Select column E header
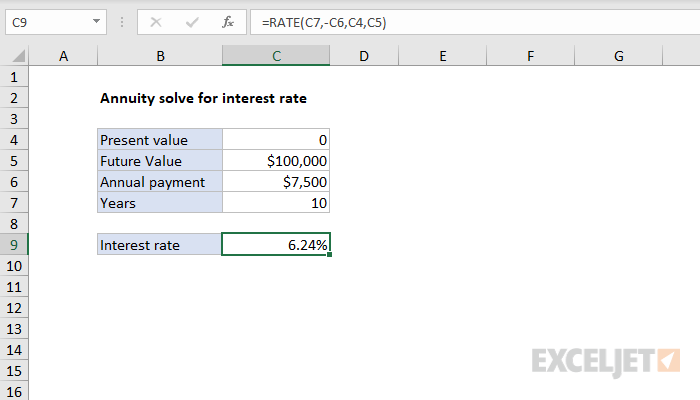The height and width of the screenshot is (400, 700). (442, 56)
